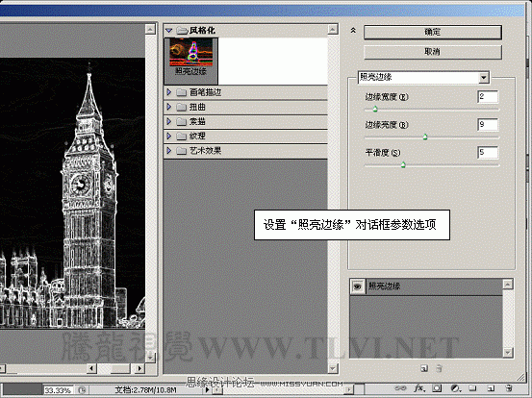This screenshot has width=532, height=398.
Task: Click the 艺术效果 folder icon
Action: pos(182,151)
